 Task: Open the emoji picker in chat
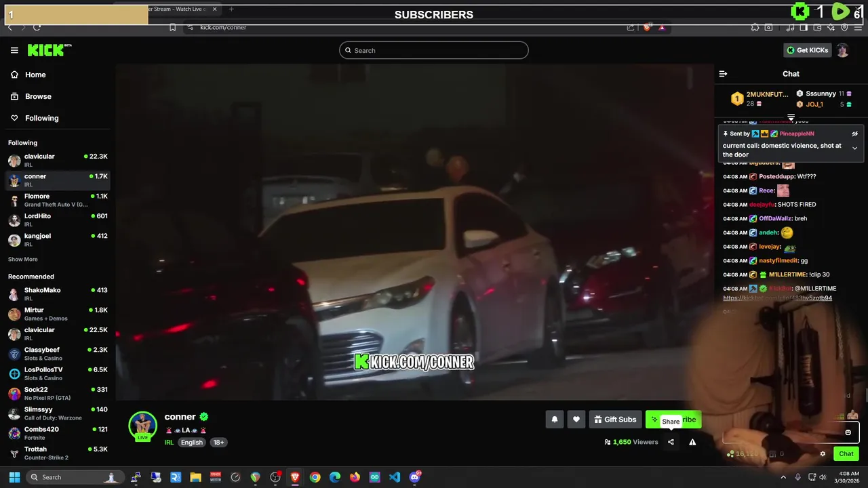click(x=848, y=432)
